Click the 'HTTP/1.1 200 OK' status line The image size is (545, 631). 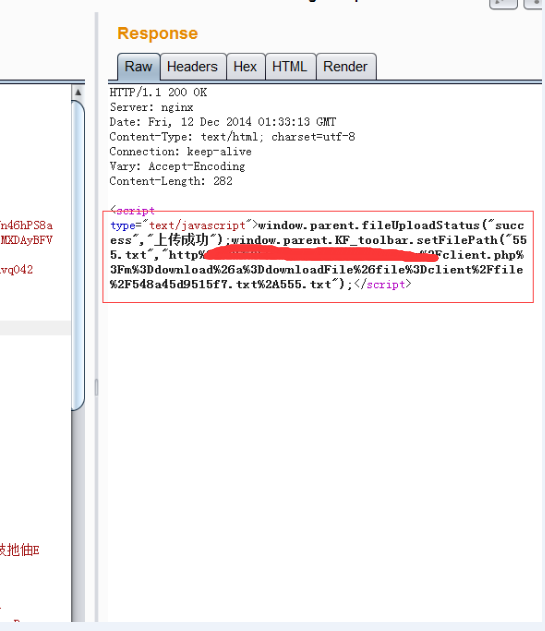click(x=158, y=93)
